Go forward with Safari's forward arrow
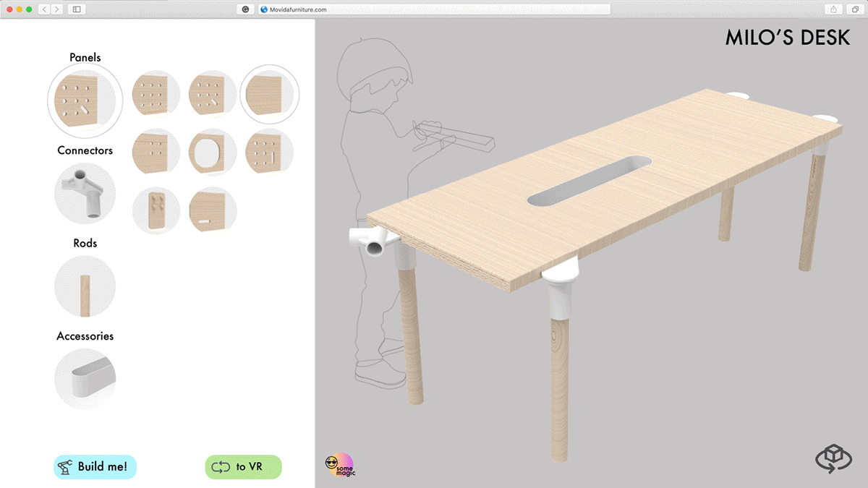This screenshot has width=868, height=488. tap(57, 9)
